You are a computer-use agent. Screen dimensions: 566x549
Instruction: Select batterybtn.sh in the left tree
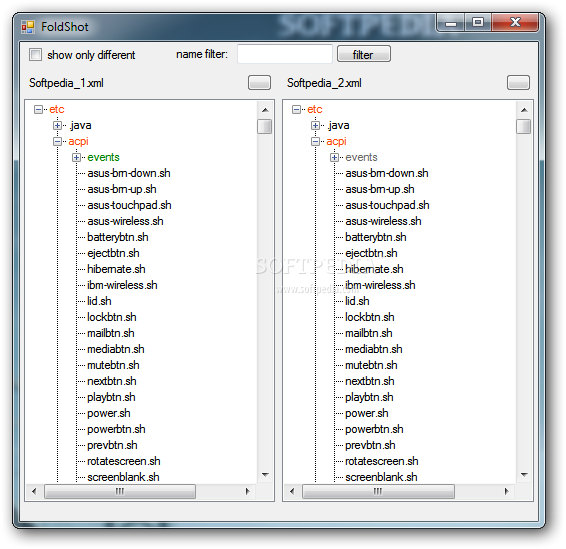pyautogui.click(x=118, y=237)
